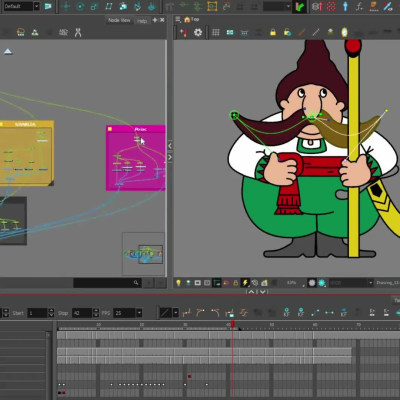Open the Default workspace dropdown
Image resolution: width=400 pixels, height=400 pixels.
pos(36,6)
